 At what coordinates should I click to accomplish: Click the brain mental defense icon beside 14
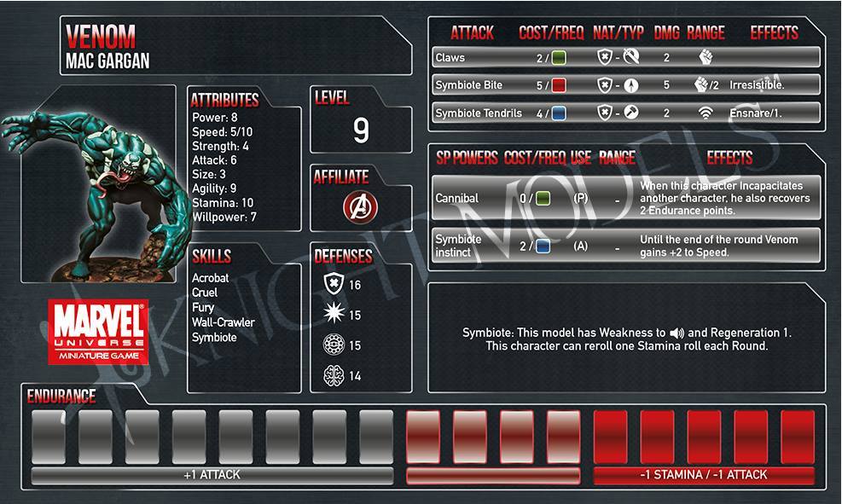tap(334, 376)
